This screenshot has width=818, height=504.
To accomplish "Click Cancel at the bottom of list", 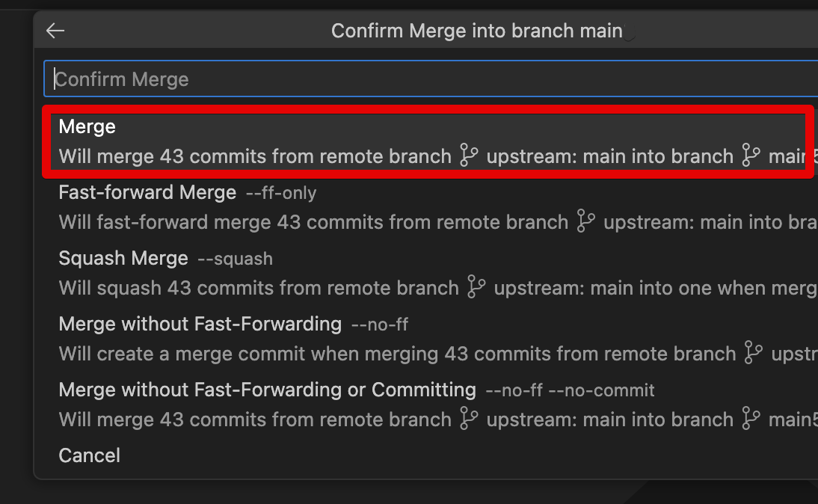I will point(89,455).
